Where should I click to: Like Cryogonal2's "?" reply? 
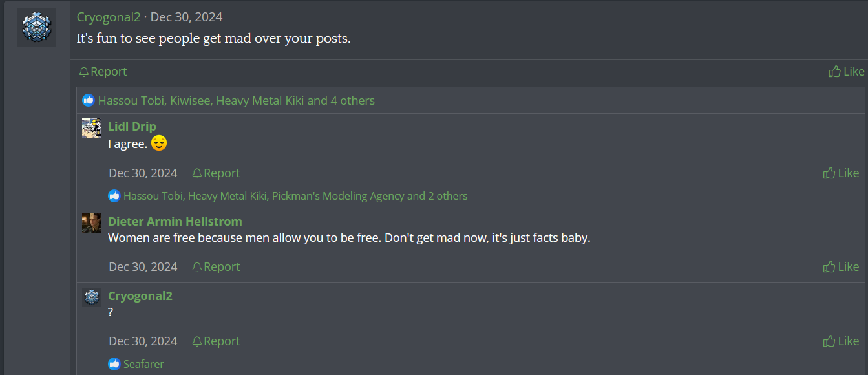[841, 341]
